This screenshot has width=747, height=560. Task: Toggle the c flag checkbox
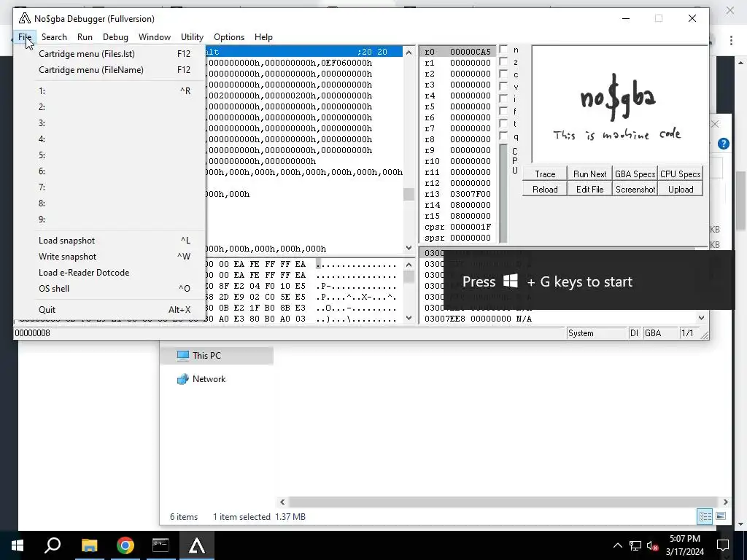tap(503, 74)
